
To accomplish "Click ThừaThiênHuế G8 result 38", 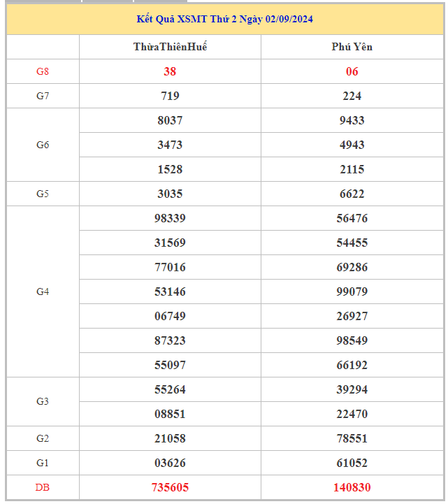I will [x=170, y=71].
